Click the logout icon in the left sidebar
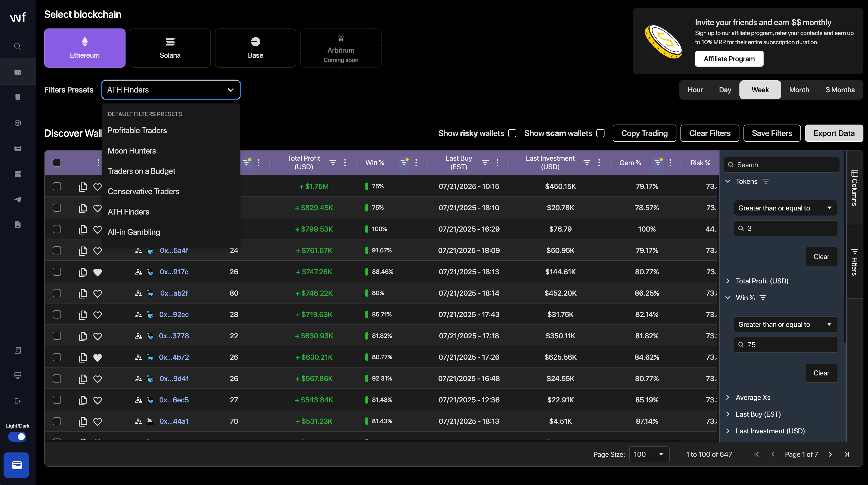Screen dimensions: 868x485 [x=18, y=401]
